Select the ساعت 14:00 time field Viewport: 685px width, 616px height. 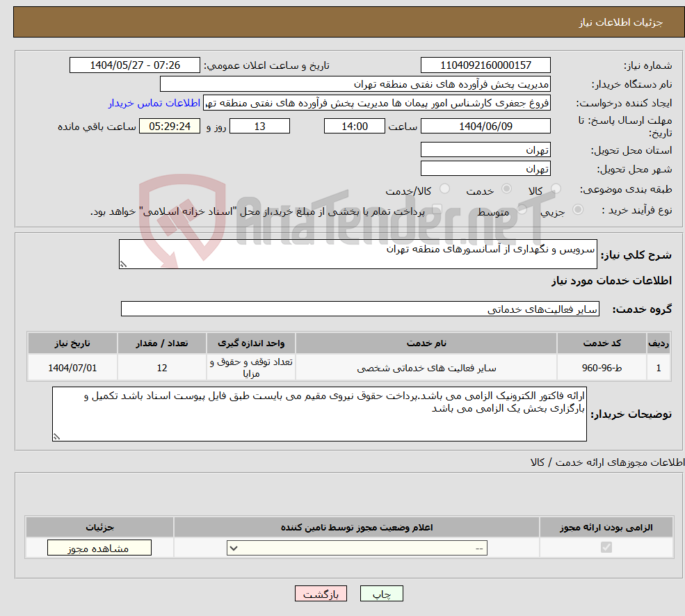(x=354, y=126)
